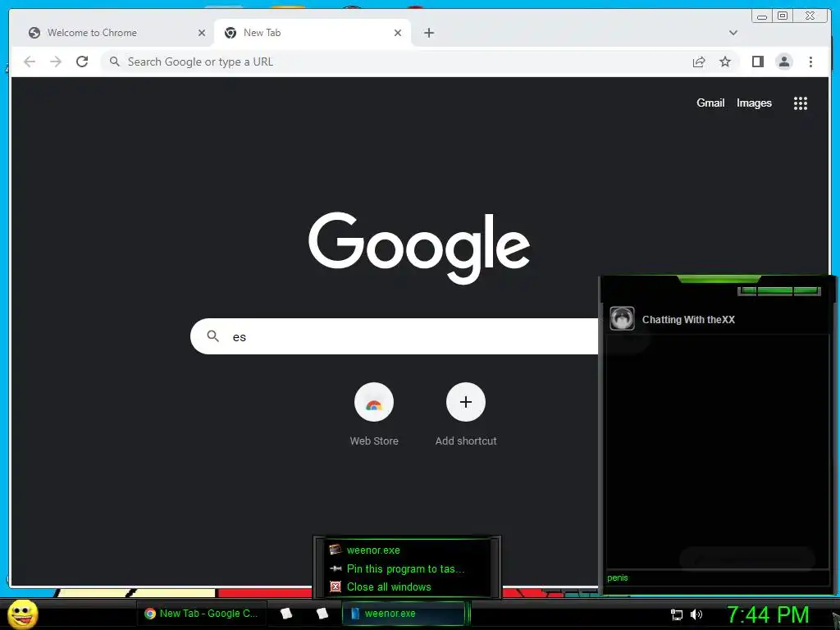Open the smiley Start button
Image resolution: width=840 pixels, height=630 pixels.
pos(22,614)
